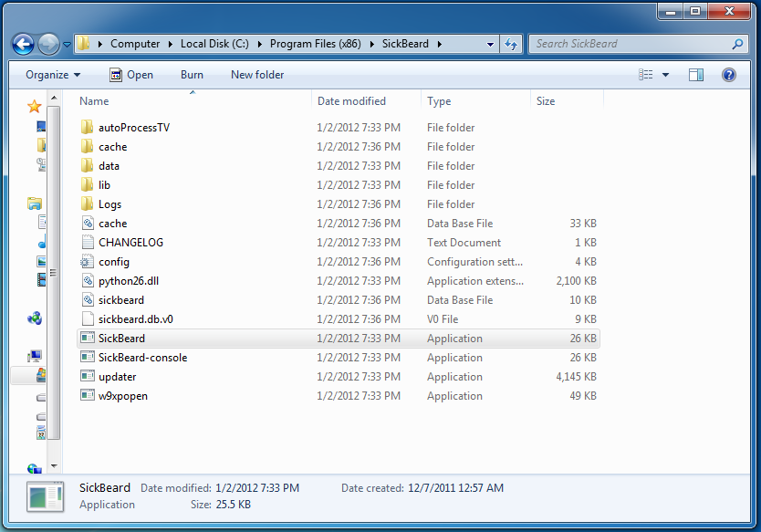Open the address bar history dropdown

coord(490,44)
